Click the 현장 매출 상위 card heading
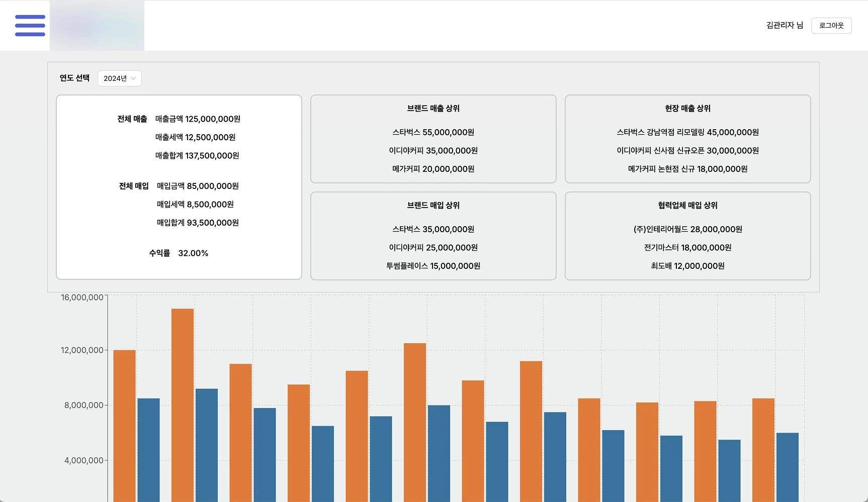The width and height of the screenshot is (868, 502). tap(688, 109)
